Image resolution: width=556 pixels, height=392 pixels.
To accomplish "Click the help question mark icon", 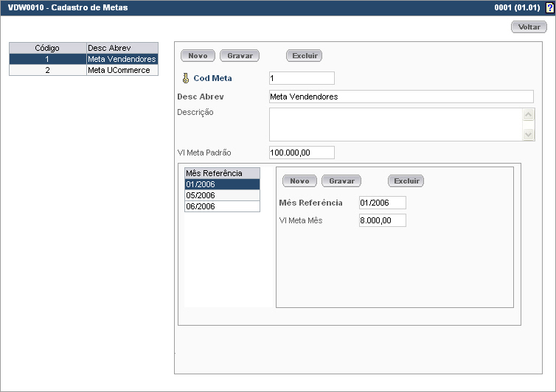I will 549,8.
